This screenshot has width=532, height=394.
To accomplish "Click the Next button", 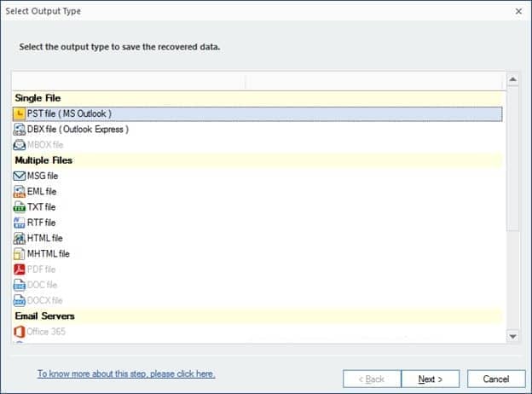I will coord(431,379).
